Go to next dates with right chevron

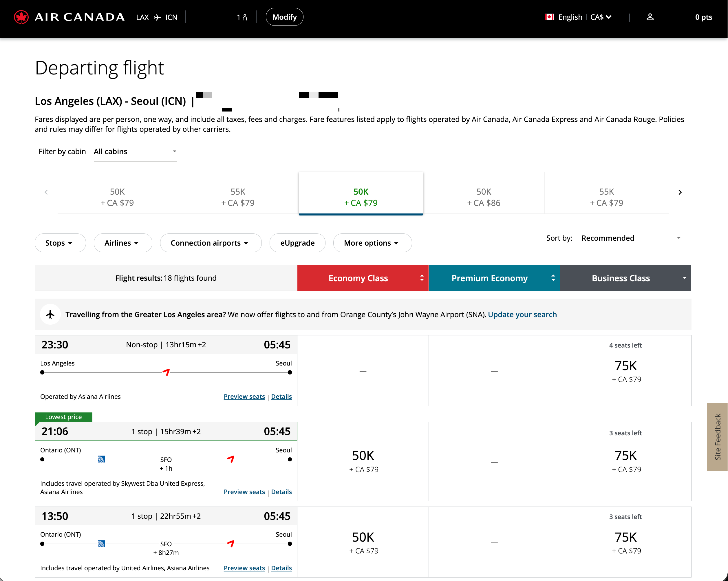(680, 192)
